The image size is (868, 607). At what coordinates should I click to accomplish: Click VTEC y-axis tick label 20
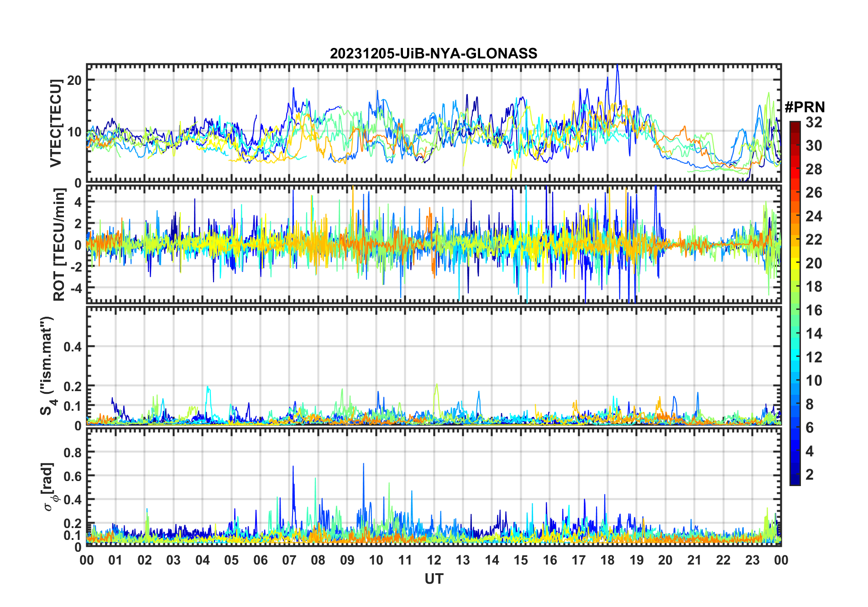coord(75,80)
